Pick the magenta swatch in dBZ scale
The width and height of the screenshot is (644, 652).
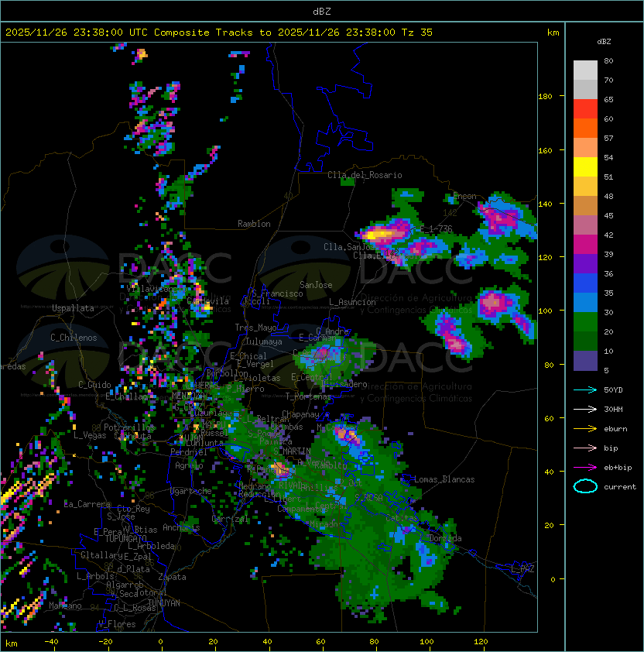585,244
